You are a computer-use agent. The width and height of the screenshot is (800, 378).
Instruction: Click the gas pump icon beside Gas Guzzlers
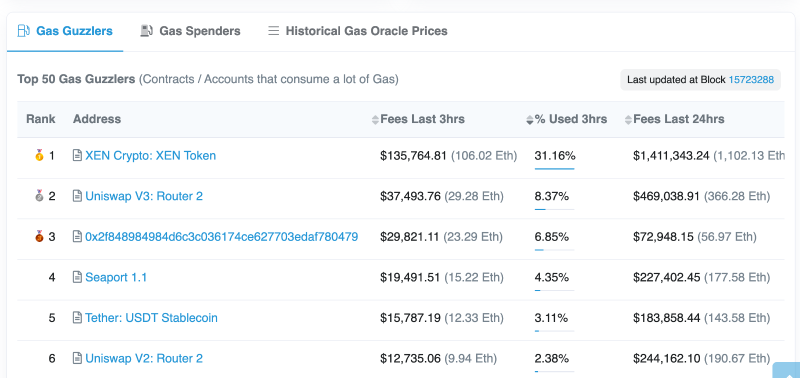23,31
